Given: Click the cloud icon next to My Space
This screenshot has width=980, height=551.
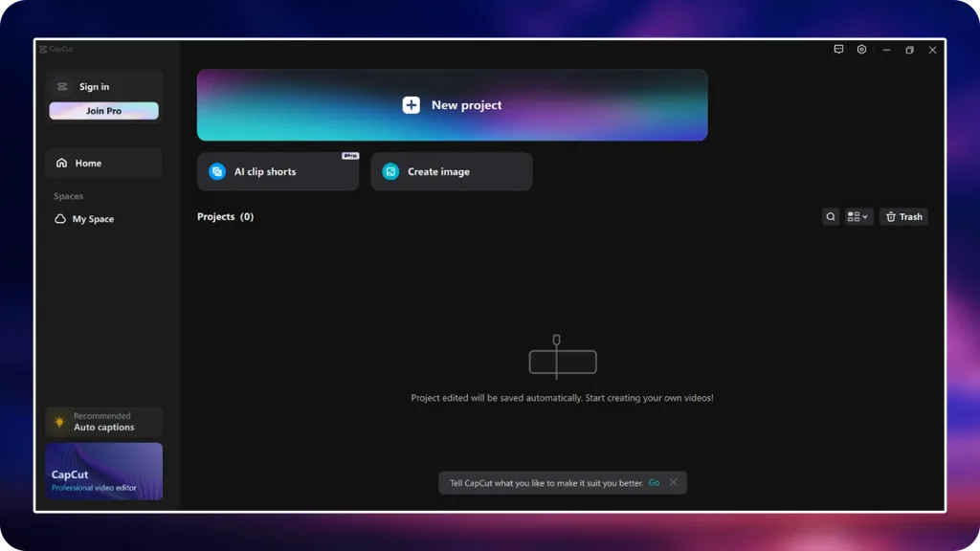Looking at the screenshot, I should pyautogui.click(x=61, y=219).
